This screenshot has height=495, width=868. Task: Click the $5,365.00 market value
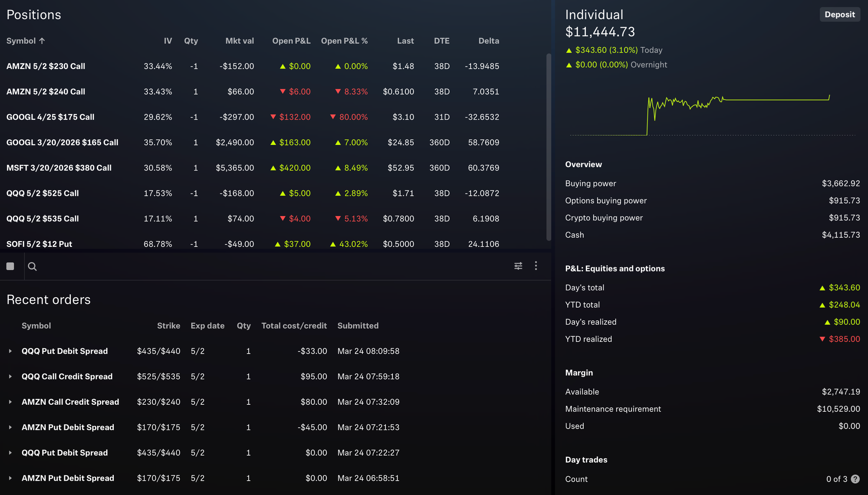pyautogui.click(x=235, y=168)
